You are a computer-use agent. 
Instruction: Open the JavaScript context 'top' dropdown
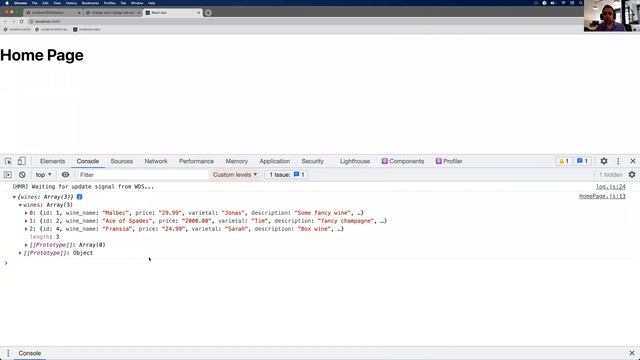(43, 175)
